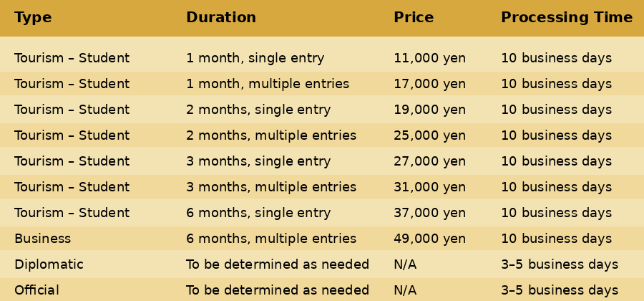The height and width of the screenshot is (301, 644).
Task: Click the 19,000 yen price cell
Action: point(429,110)
